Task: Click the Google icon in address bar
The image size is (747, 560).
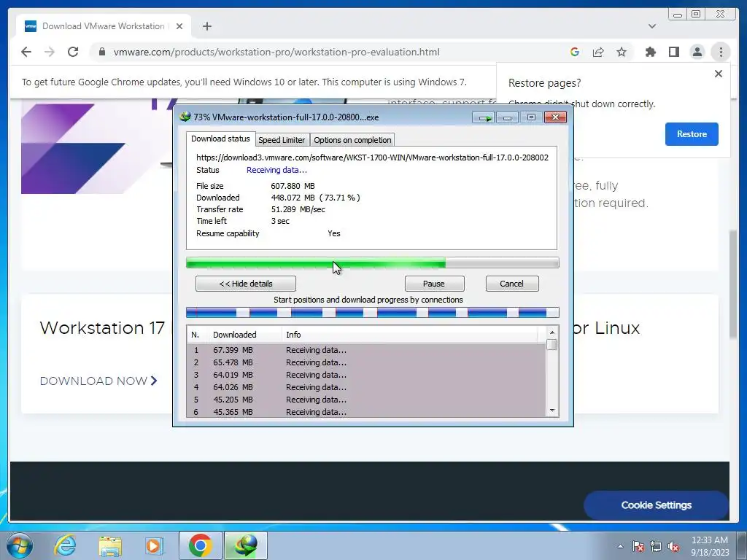Action: coord(575,52)
